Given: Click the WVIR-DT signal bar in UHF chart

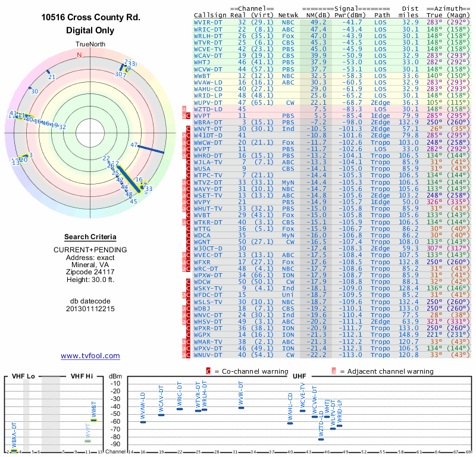Looking at the screenshot, I should pyautogui.click(x=241, y=408).
